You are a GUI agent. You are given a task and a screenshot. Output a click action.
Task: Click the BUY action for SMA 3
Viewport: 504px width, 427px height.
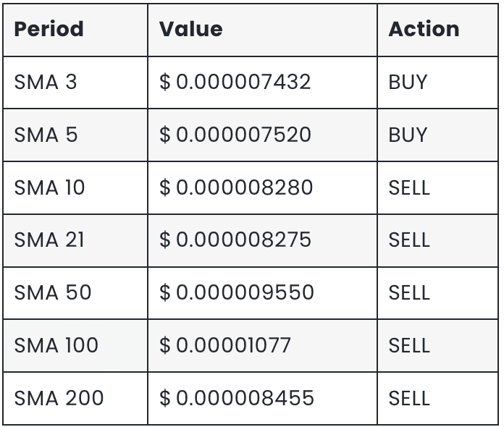pos(408,82)
